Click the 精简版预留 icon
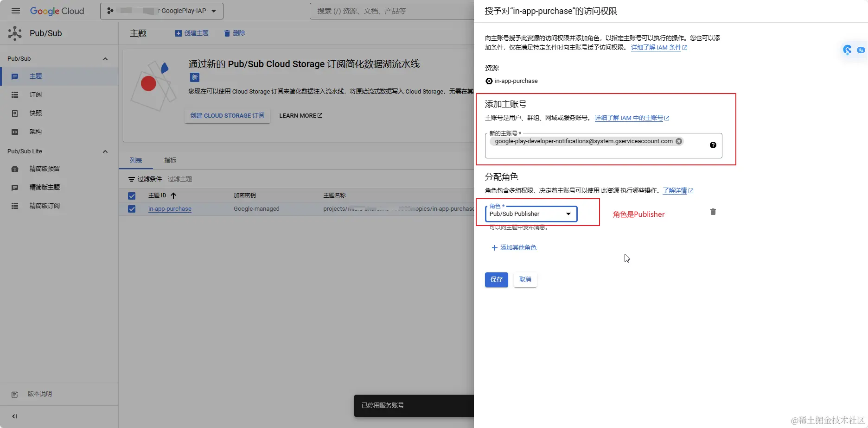This screenshot has height=428, width=868. [15, 169]
